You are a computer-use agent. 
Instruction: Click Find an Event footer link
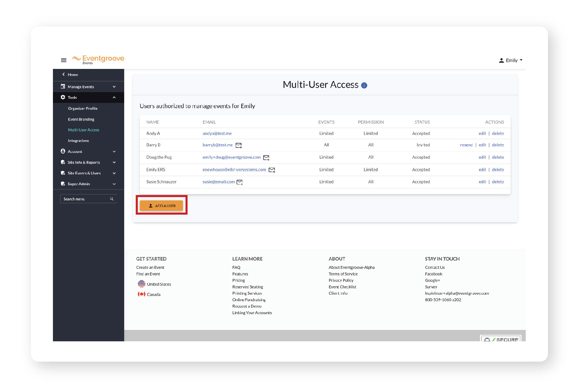pyautogui.click(x=148, y=274)
